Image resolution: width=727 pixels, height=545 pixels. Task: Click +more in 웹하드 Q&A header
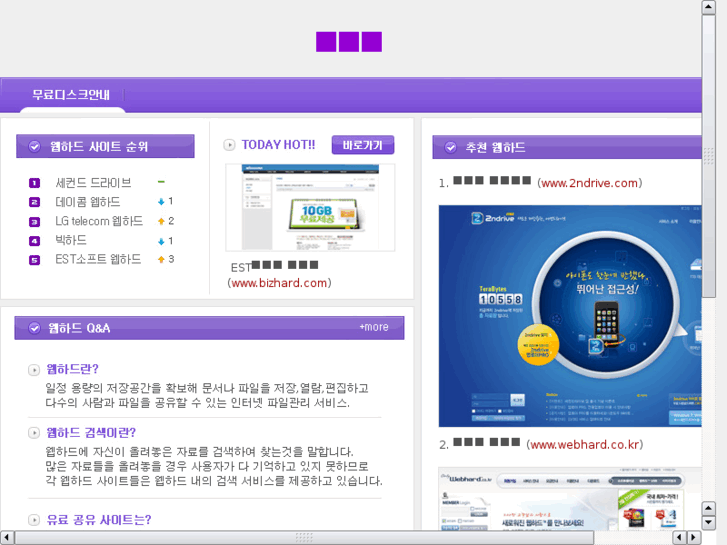click(374, 327)
